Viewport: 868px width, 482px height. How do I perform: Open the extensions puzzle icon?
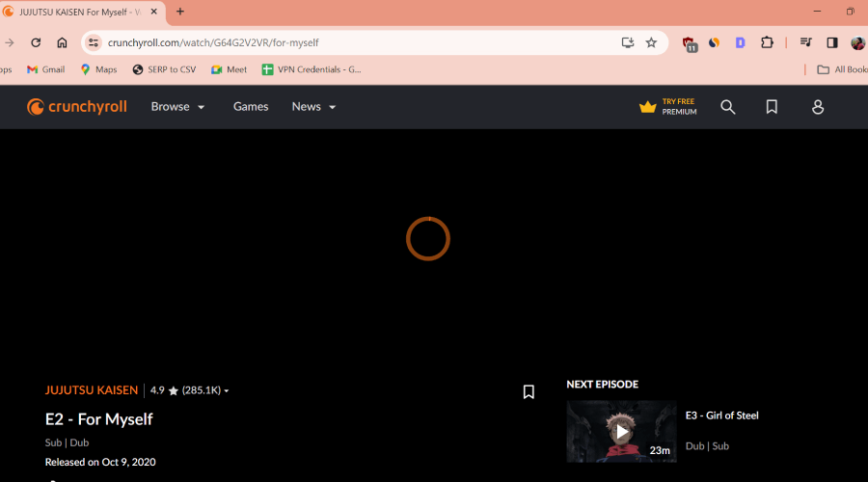[x=767, y=42]
